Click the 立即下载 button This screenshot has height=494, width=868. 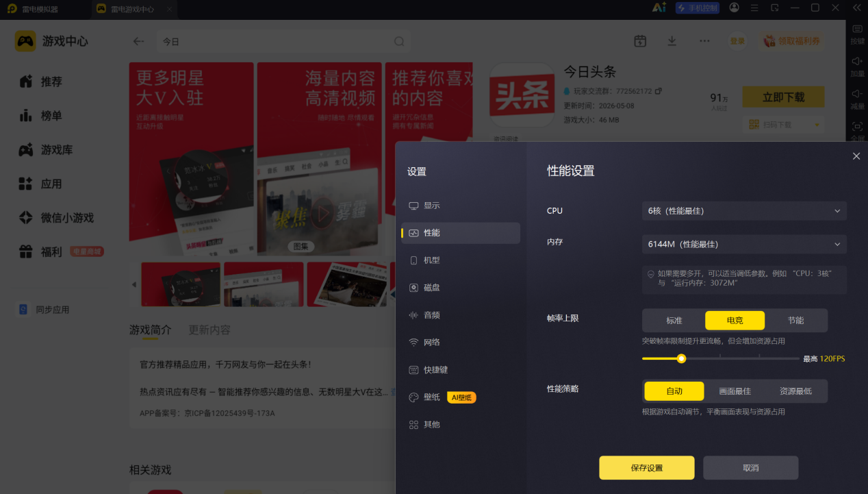(x=784, y=97)
